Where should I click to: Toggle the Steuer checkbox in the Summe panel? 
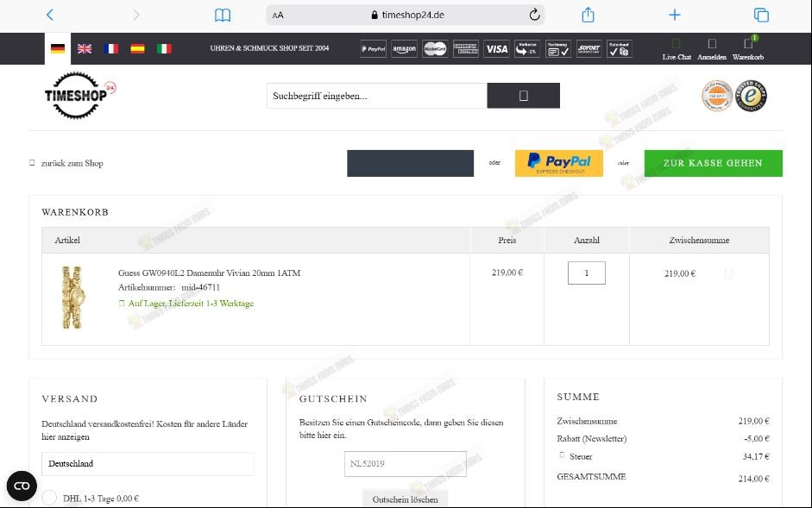click(x=563, y=456)
